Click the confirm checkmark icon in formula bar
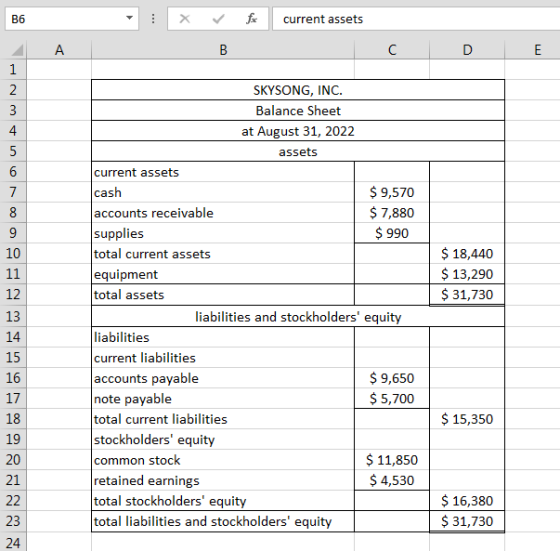The width and height of the screenshot is (560, 551). 218,19
